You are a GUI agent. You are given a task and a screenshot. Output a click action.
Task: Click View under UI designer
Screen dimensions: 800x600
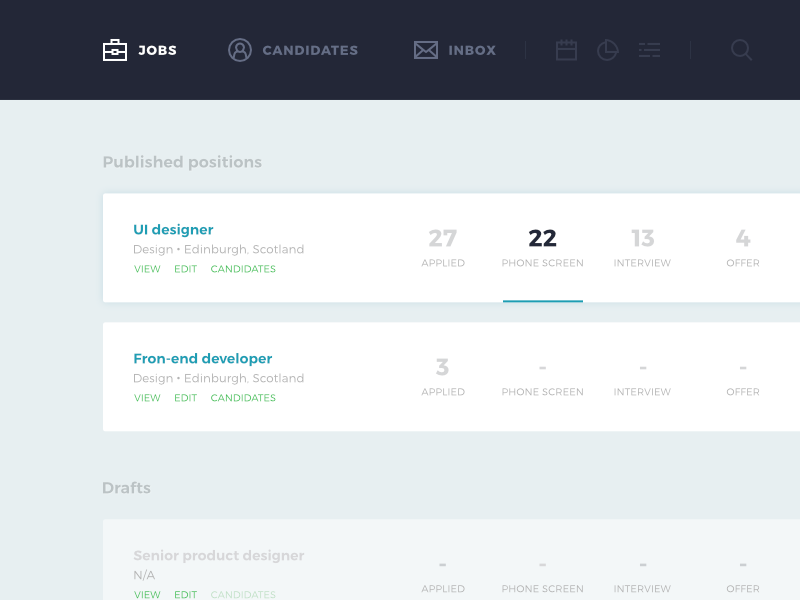click(147, 269)
